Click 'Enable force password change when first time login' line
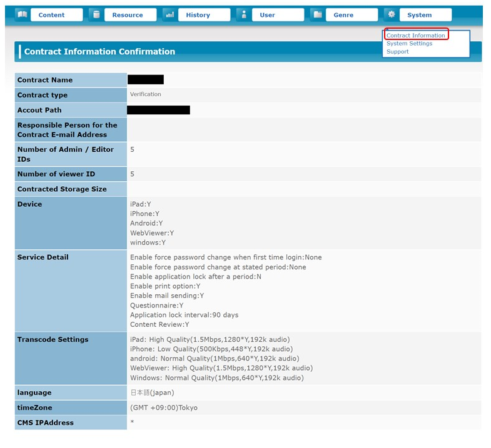Screen dimensions: 491x448 coord(226,257)
